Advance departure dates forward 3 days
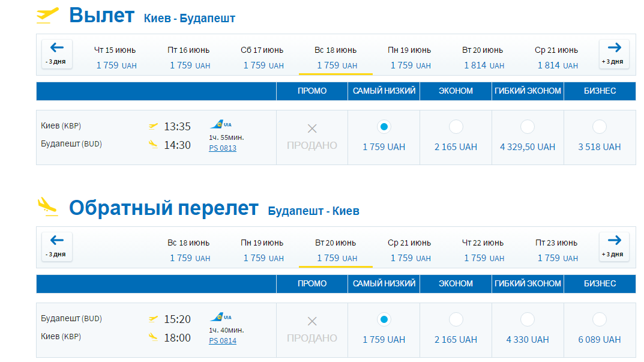This screenshot has width=644, height=362. (614, 54)
